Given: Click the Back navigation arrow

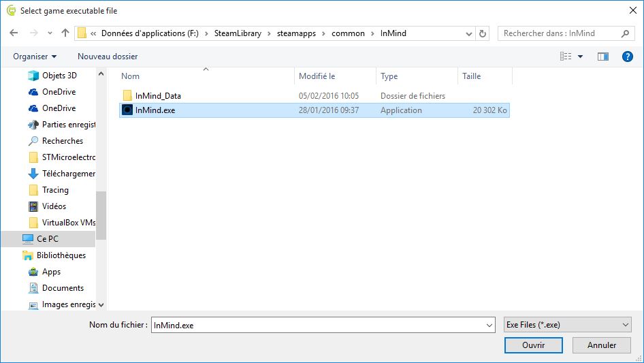Looking at the screenshot, I should (15, 33).
